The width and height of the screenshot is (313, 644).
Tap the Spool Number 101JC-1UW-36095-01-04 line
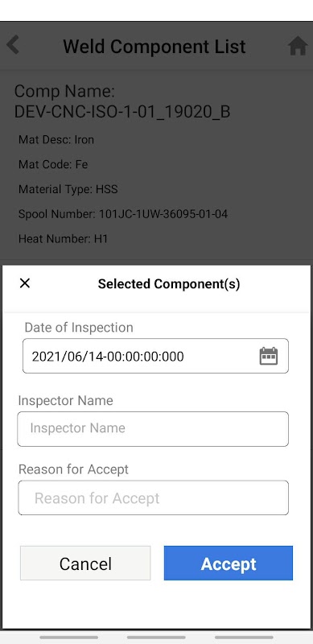pos(123,214)
